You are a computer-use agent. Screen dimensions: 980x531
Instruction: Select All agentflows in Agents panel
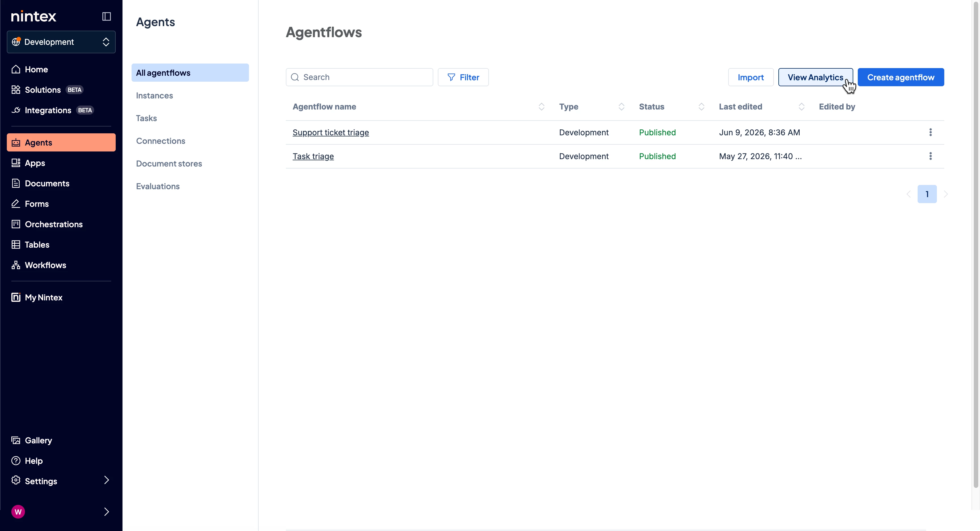(x=190, y=73)
